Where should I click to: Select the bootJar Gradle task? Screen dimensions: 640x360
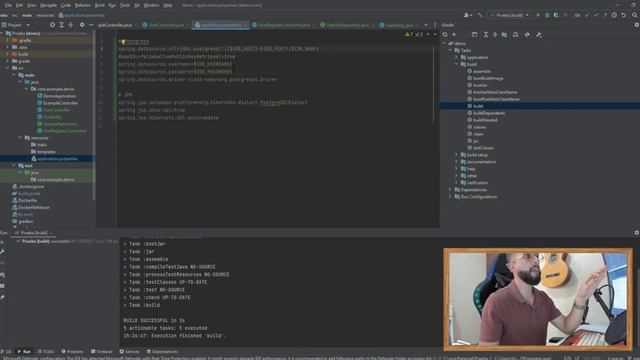point(477,85)
